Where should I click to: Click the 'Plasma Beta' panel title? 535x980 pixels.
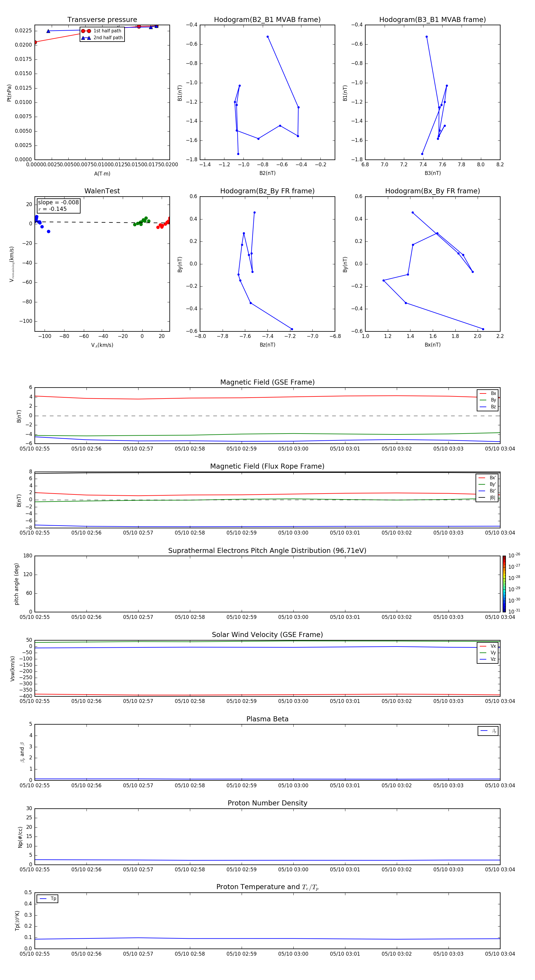click(267, 719)
